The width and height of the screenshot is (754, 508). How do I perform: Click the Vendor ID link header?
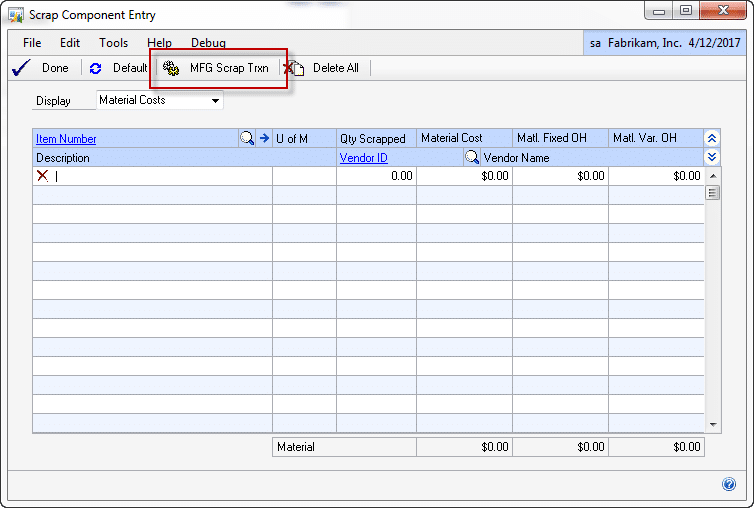pyautogui.click(x=363, y=158)
